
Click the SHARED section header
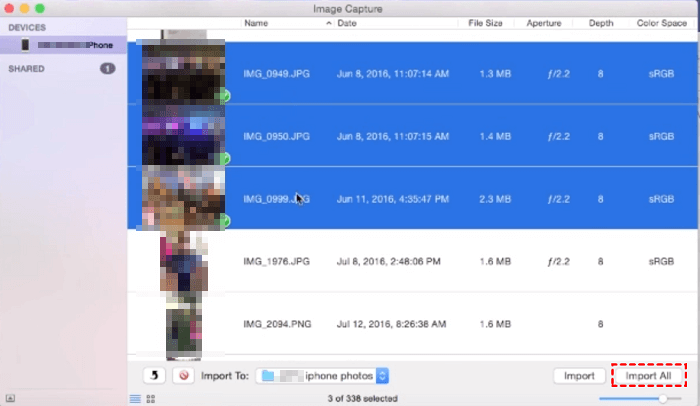click(26, 69)
